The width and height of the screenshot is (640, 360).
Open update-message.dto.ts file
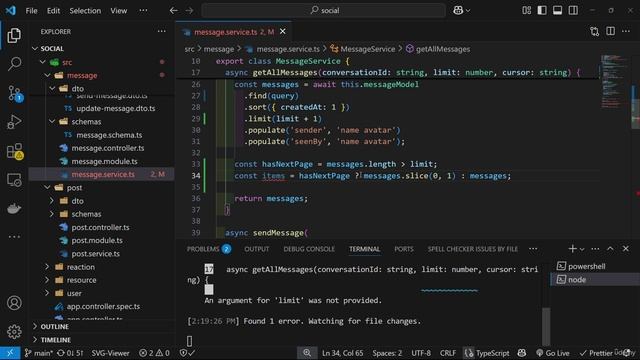pos(116,109)
